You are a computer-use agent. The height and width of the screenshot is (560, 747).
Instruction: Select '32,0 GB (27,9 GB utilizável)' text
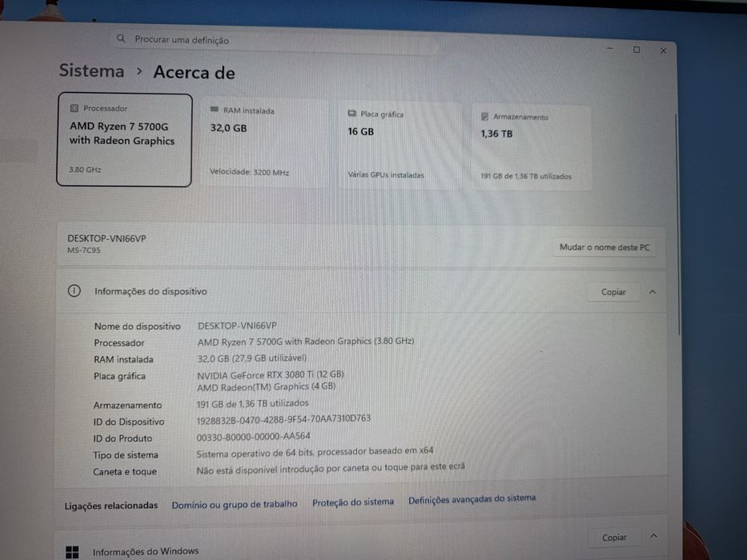pos(252,358)
